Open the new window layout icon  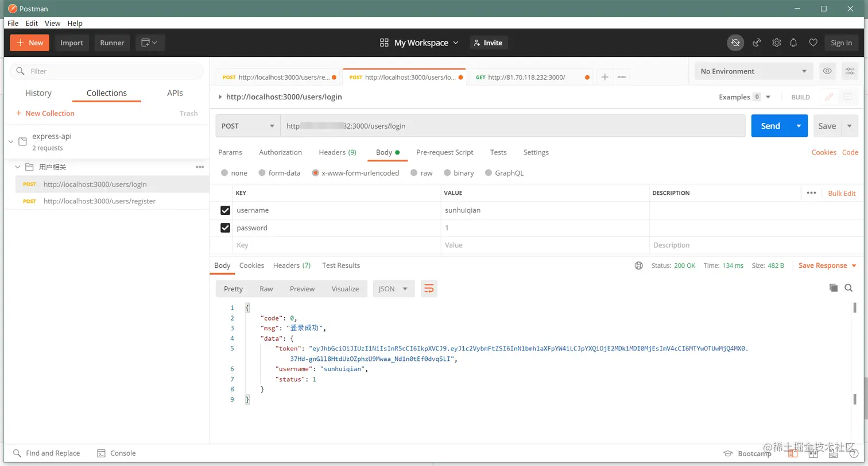click(150, 43)
